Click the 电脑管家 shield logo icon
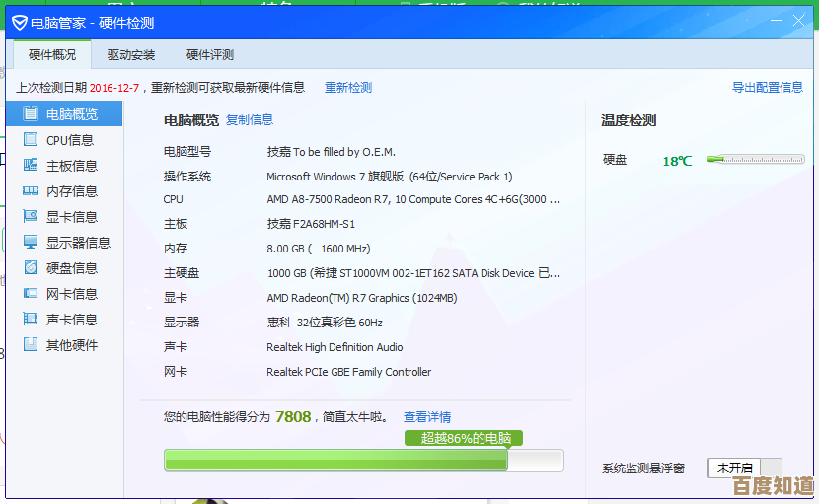 coord(20,23)
